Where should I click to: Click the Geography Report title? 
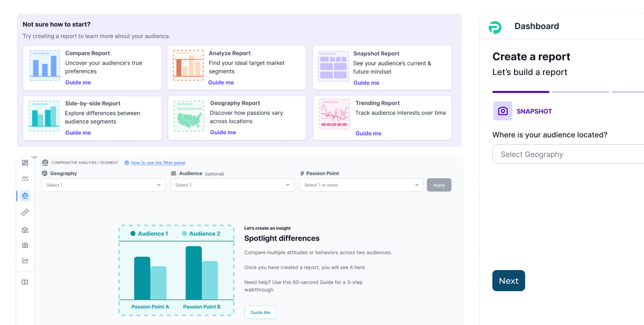235,104
